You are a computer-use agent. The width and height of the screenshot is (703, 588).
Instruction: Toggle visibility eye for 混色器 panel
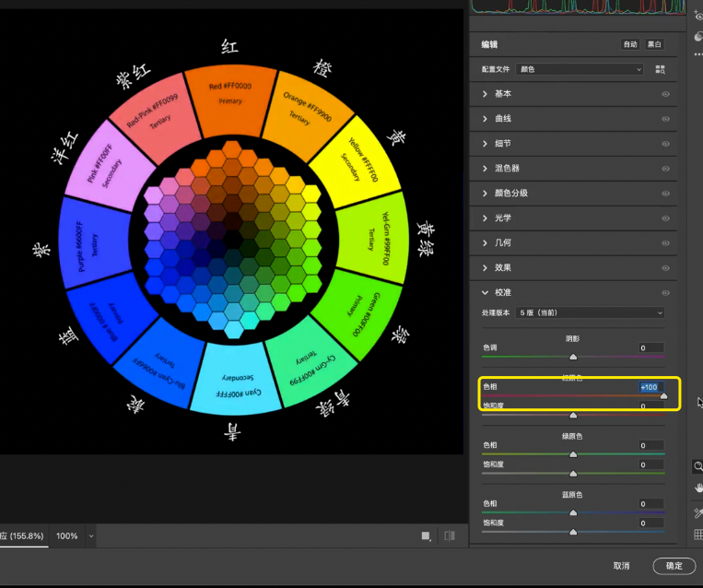(664, 169)
